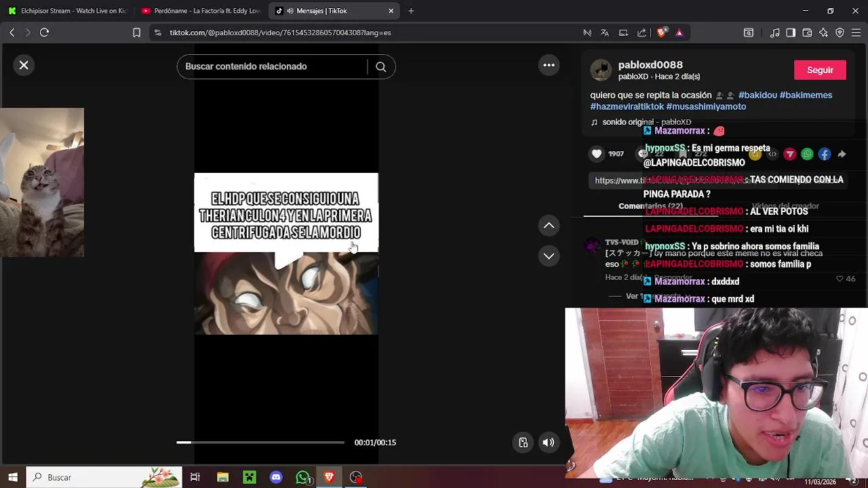868x488 pixels.
Task: Click the red send-to-friends share icon
Action: [789, 154]
